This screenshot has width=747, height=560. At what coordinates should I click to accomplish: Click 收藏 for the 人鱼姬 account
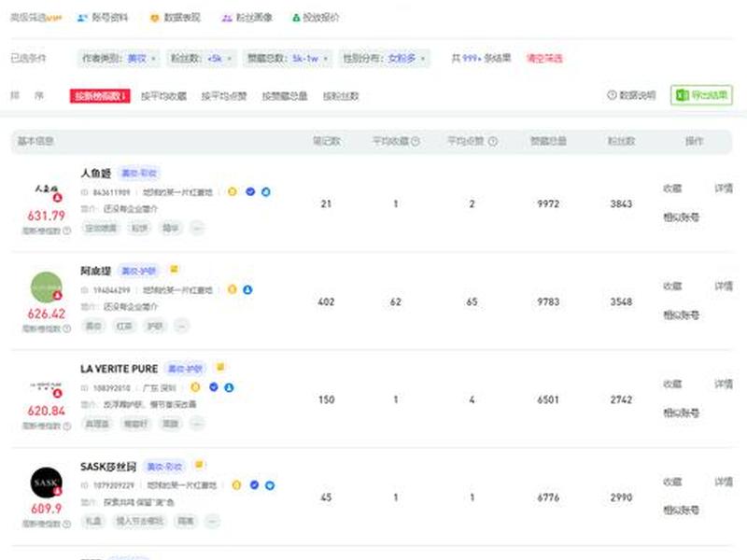coord(672,189)
